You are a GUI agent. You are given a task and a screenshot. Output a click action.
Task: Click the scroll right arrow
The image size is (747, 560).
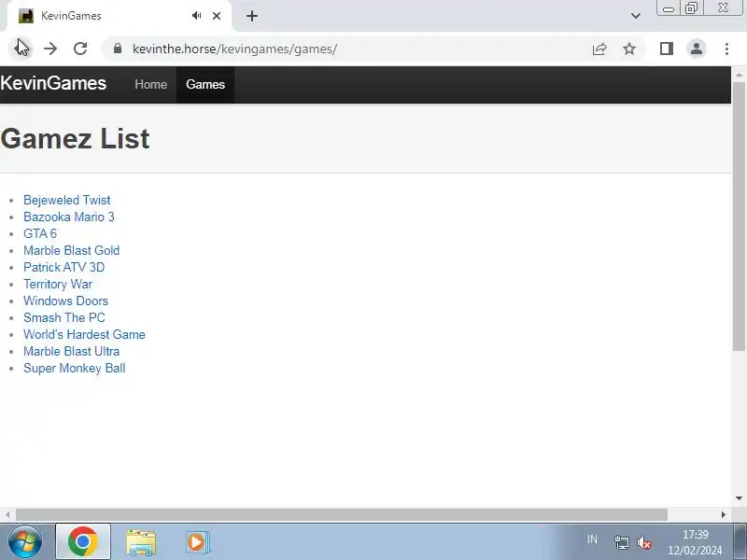click(x=724, y=515)
